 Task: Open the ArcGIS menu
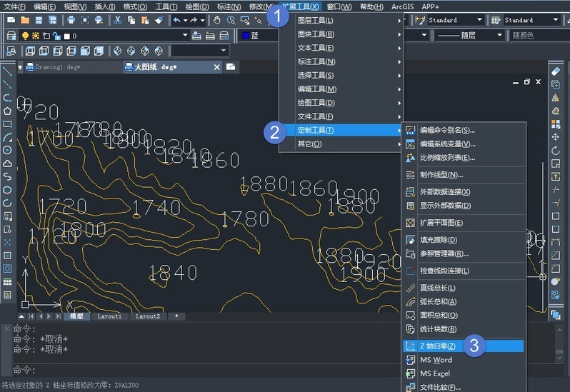[x=402, y=7]
